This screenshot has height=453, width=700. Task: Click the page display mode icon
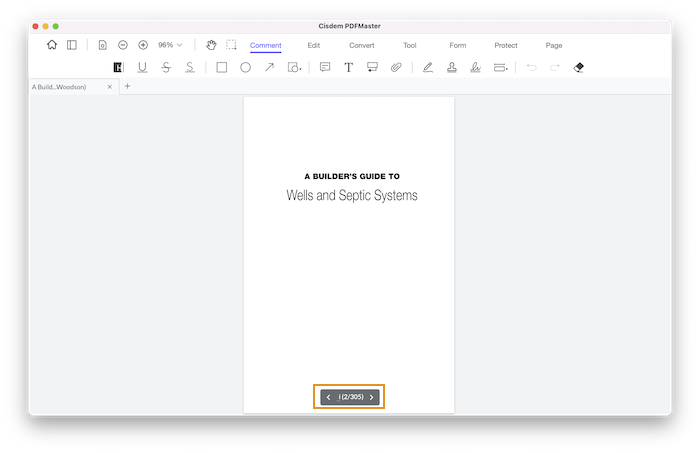pos(102,45)
